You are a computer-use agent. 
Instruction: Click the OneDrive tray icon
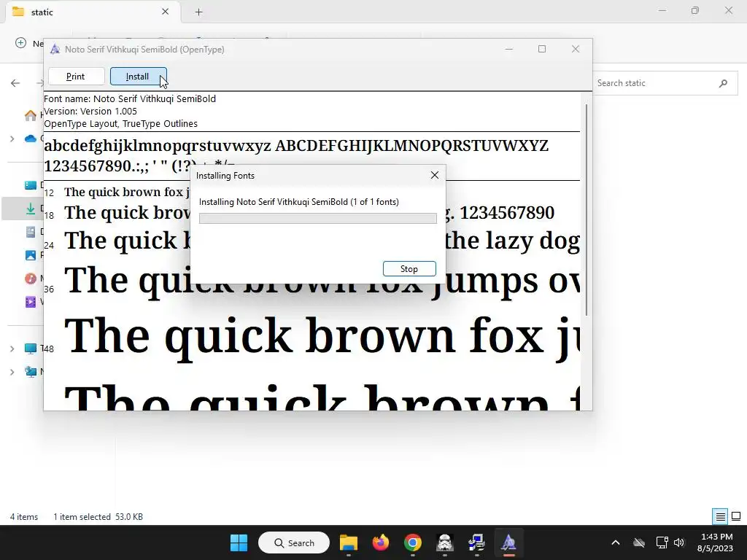coord(639,542)
